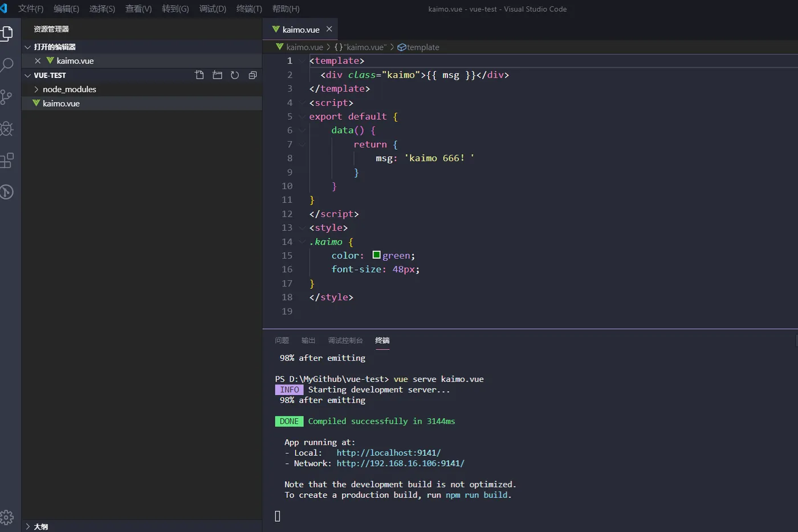Image resolution: width=798 pixels, height=532 pixels.
Task: Open the Debug view in activity bar
Action: pyautogui.click(x=6, y=129)
